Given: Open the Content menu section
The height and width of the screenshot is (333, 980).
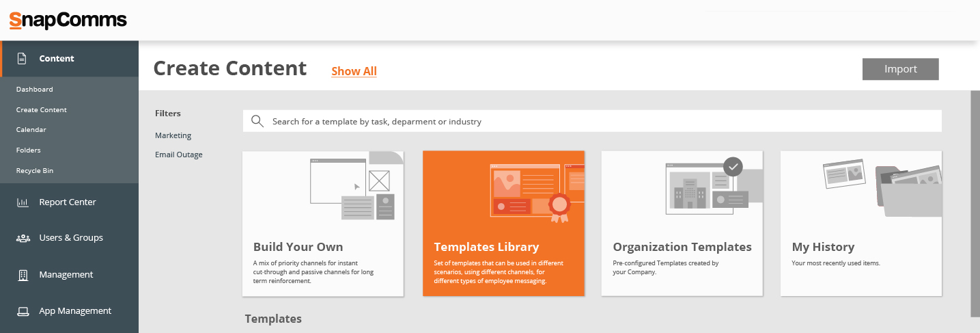Looking at the screenshot, I should click(69, 59).
